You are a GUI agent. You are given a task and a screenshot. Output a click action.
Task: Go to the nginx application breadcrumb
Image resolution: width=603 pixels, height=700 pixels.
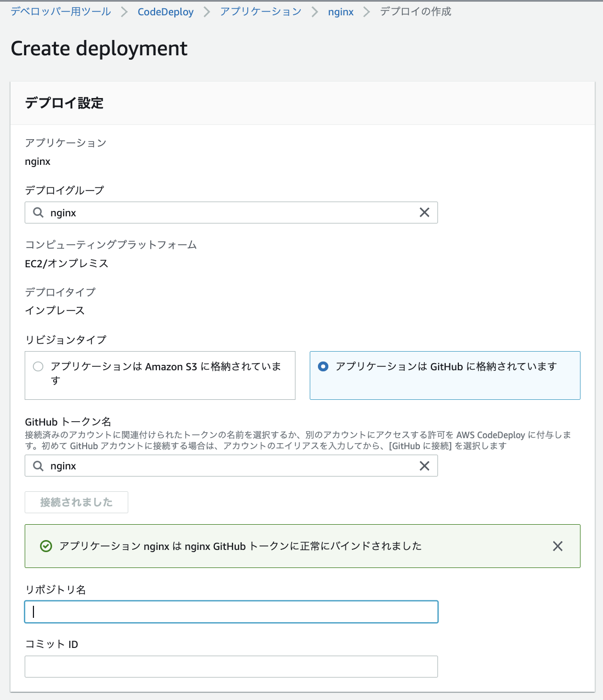coord(341,11)
